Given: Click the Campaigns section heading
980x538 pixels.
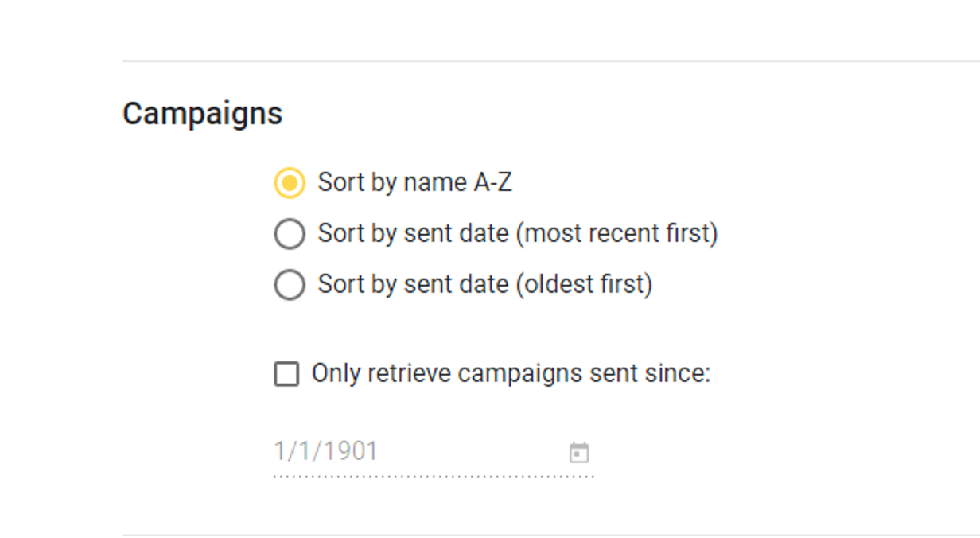Looking at the screenshot, I should (x=203, y=113).
